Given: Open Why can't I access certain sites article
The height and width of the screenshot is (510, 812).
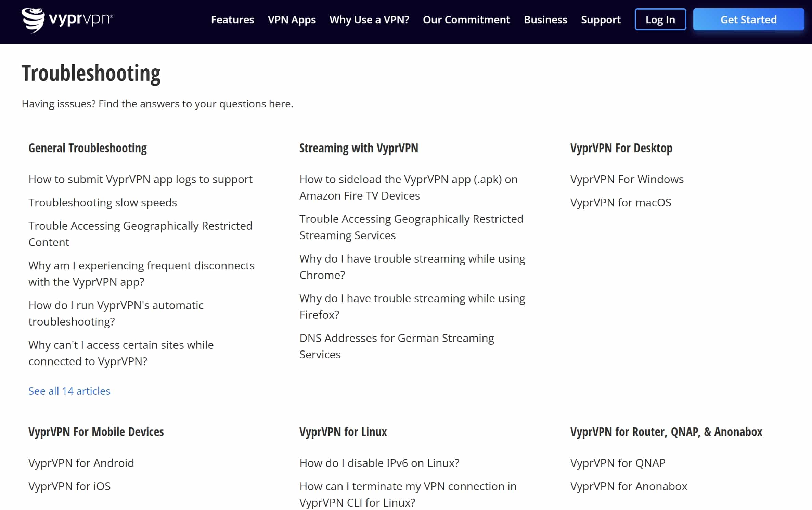Looking at the screenshot, I should (121, 353).
